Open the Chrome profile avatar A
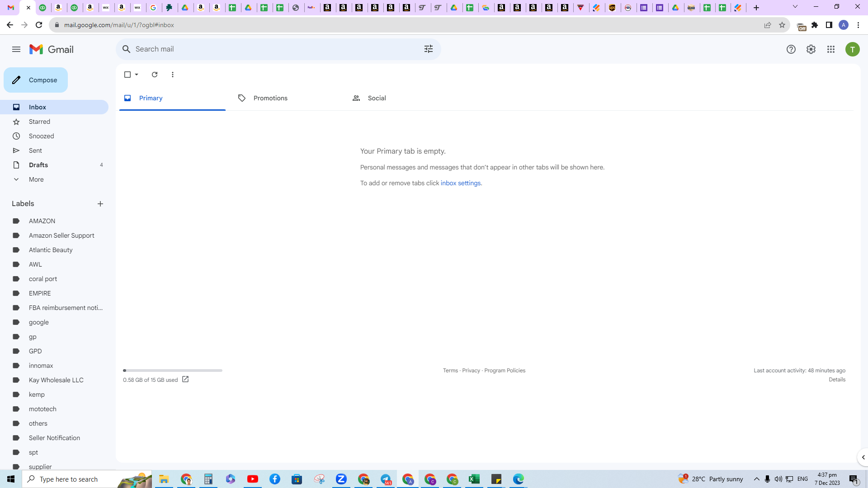This screenshot has height=488, width=868. pos(844,25)
